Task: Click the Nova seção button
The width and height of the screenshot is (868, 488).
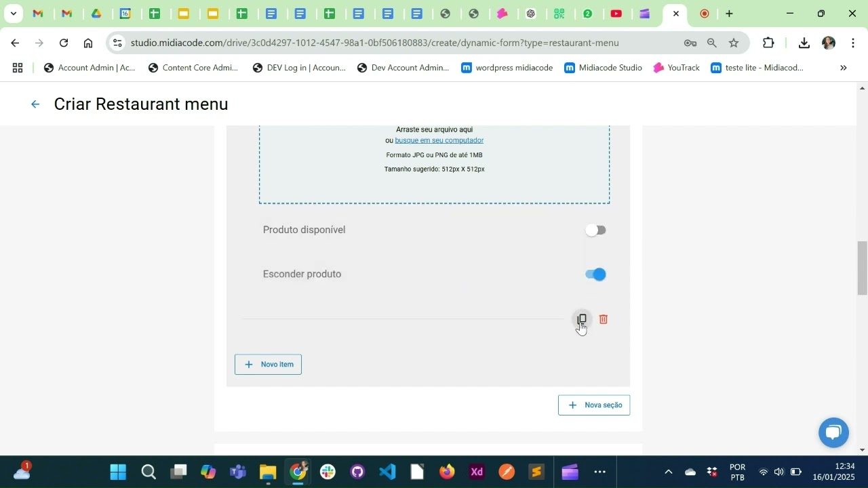Action: (594, 405)
